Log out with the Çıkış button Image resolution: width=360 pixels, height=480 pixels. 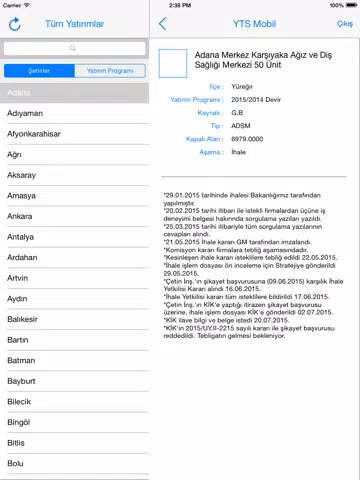tap(345, 24)
